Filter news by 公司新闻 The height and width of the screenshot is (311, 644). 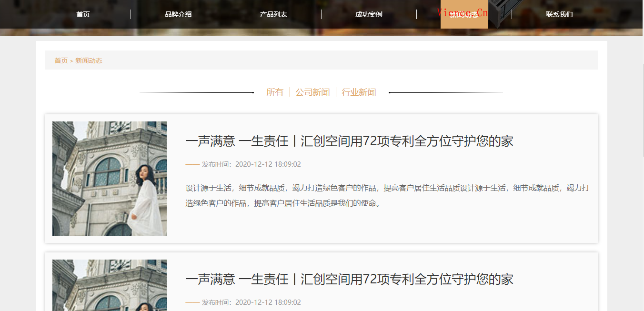pyautogui.click(x=312, y=92)
